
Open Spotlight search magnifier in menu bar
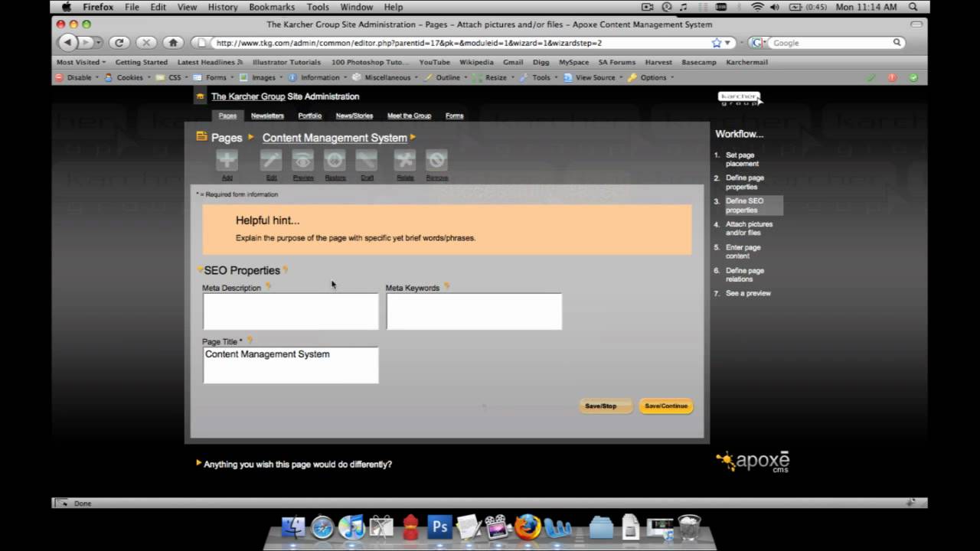(913, 7)
